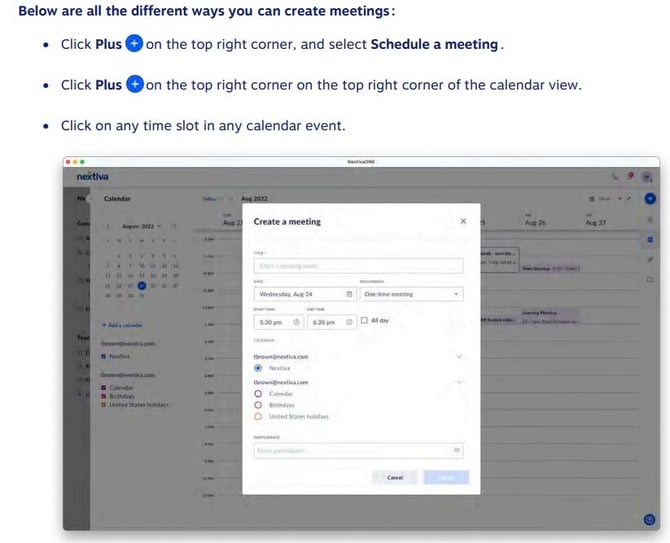Select the Nextiva calendar radio button
The width and height of the screenshot is (670, 543).
coord(259,368)
